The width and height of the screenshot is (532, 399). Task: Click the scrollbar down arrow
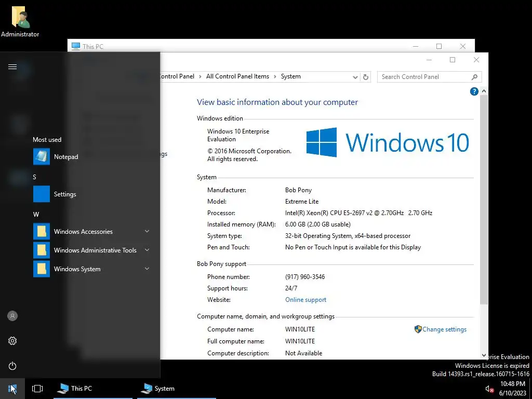coord(484,355)
